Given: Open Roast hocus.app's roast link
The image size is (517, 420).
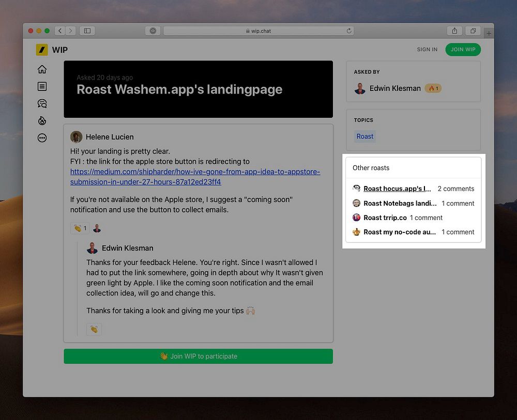Looking at the screenshot, I should [x=397, y=189].
